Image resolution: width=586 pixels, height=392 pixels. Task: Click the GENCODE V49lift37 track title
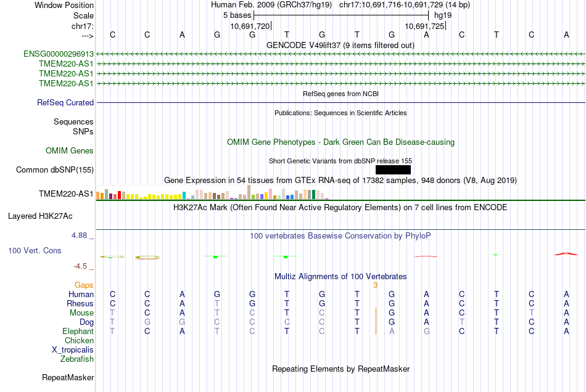click(340, 46)
